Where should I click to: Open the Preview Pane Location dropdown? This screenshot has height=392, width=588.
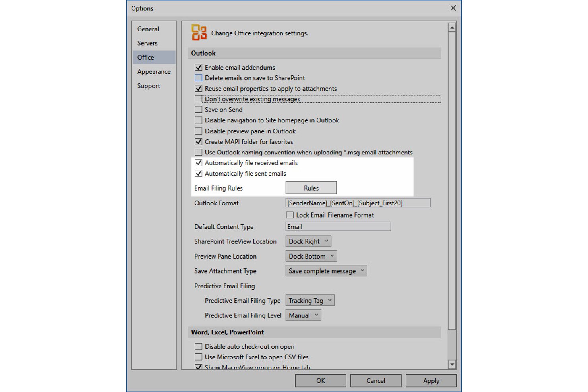311,256
